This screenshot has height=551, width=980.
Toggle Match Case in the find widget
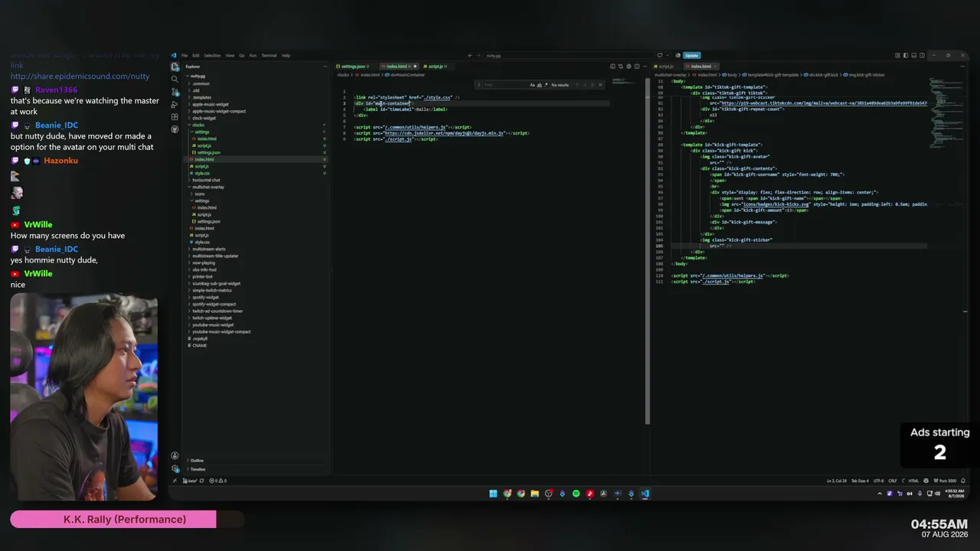click(532, 85)
